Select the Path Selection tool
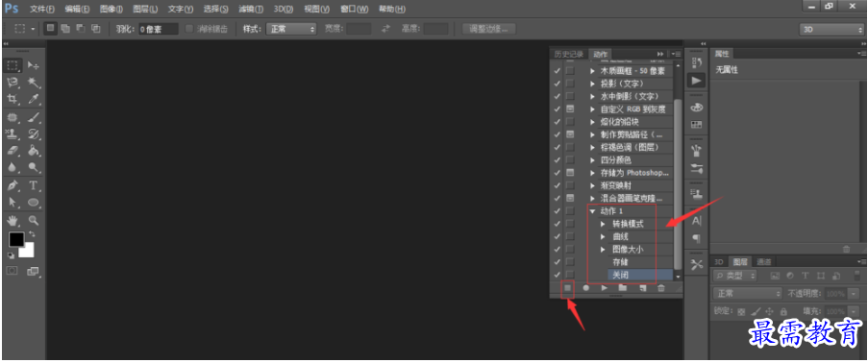Image resolution: width=868 pixels, height=363 pixels. tap(13, 202)
